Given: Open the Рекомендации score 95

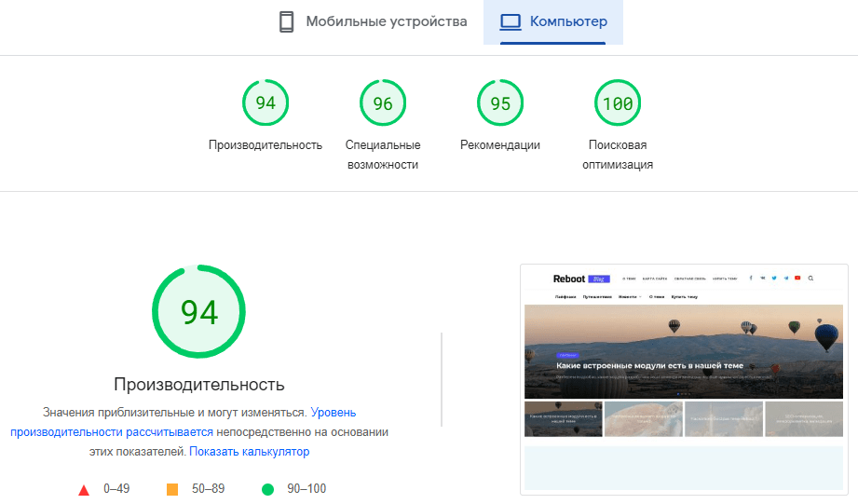Looking at the screenshot, I should (x=500, y=102).
